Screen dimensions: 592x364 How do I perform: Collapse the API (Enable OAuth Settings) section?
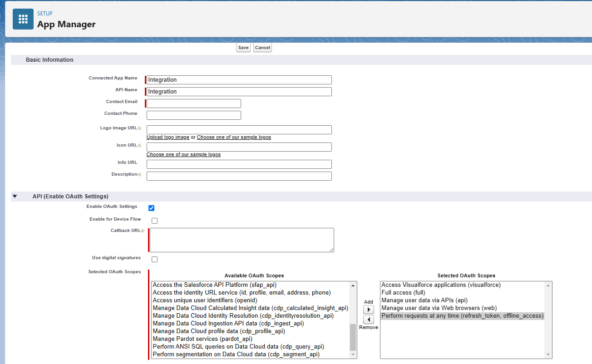[x=15, y=197]
